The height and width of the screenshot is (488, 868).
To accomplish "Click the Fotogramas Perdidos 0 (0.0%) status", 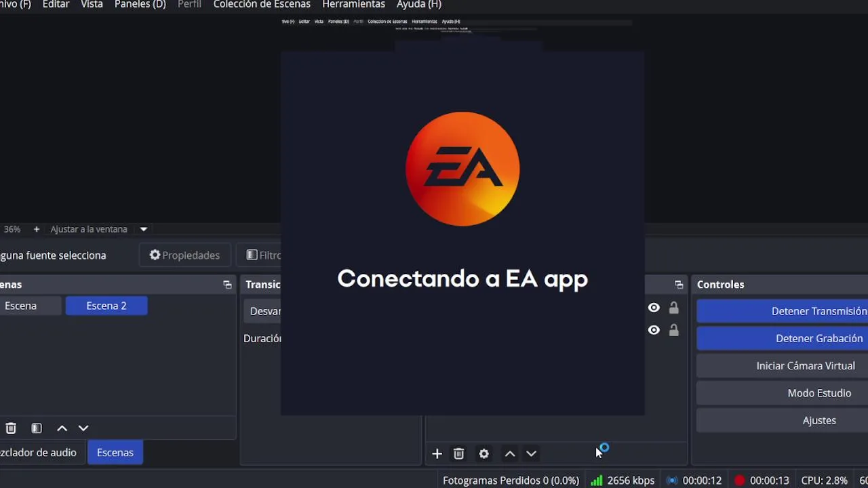I will (511, 481).
